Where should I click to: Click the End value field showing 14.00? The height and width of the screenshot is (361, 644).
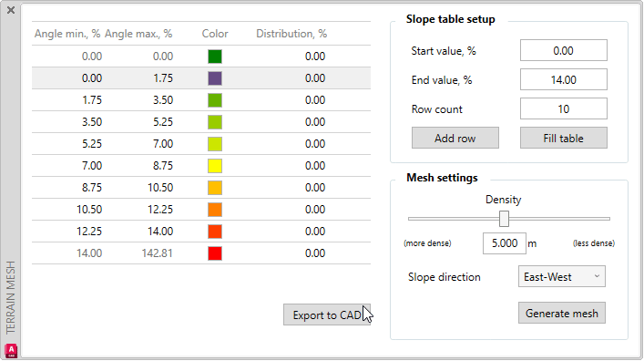click(564, 79)
